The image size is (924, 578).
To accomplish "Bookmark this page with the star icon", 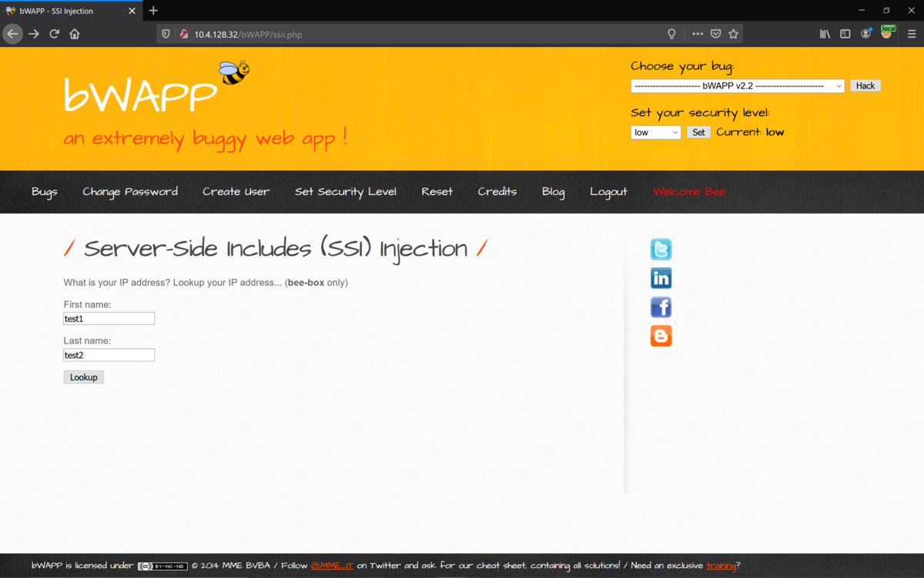I will (x=733, y=34).
